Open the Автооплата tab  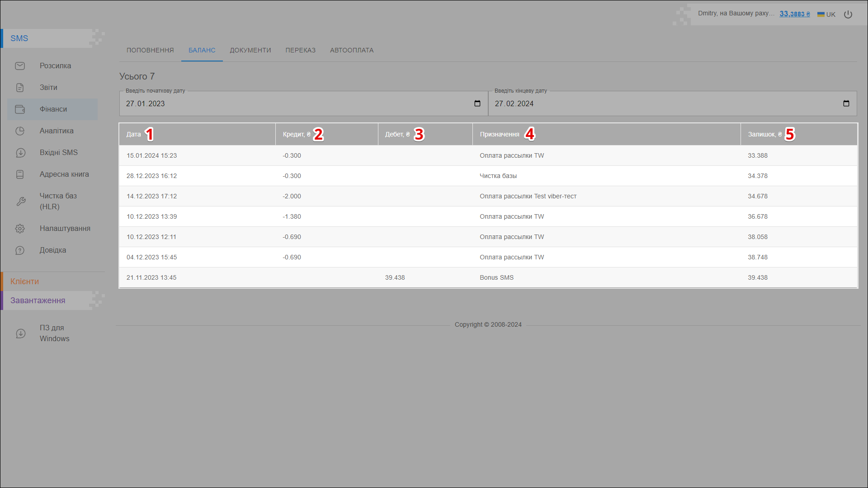tap(351, 50)
